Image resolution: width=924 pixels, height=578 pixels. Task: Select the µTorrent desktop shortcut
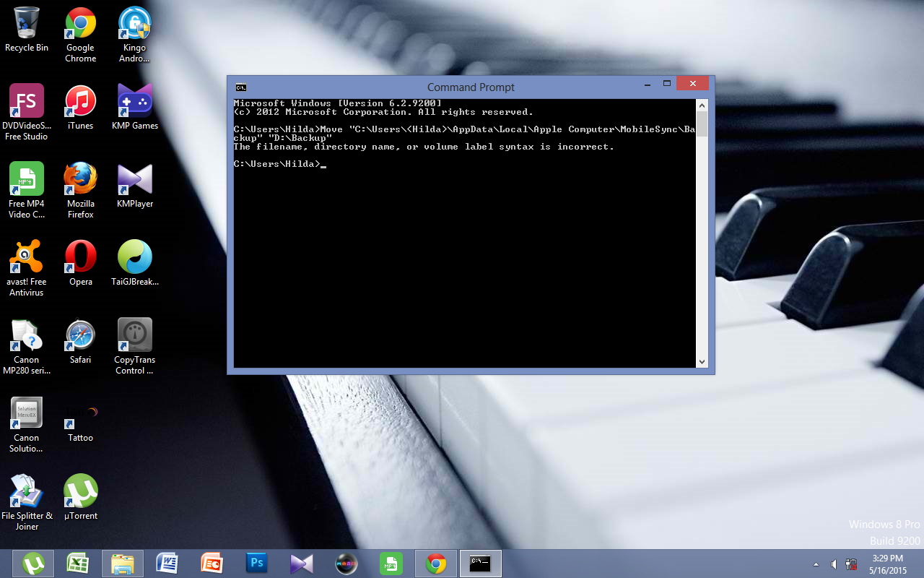[x=81, y=498]
